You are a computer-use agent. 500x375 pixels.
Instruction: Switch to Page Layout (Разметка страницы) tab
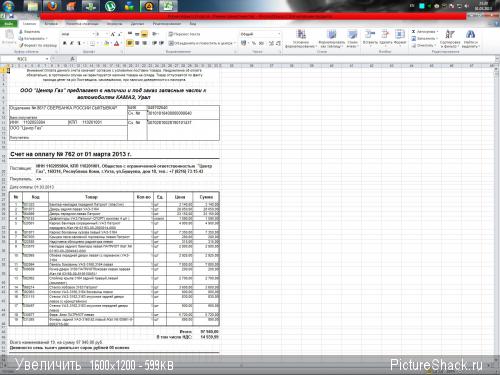[x=82, y=24]
